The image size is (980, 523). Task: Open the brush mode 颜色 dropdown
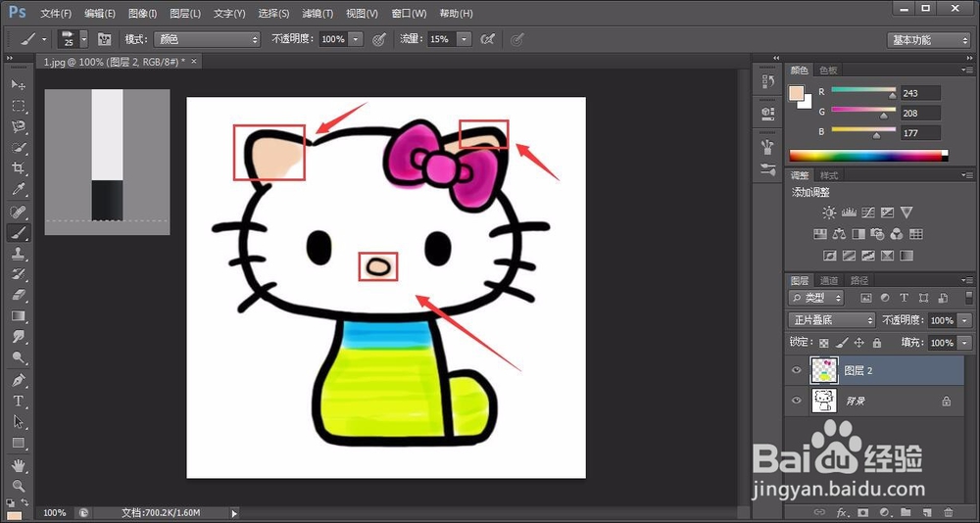point(207,39)
